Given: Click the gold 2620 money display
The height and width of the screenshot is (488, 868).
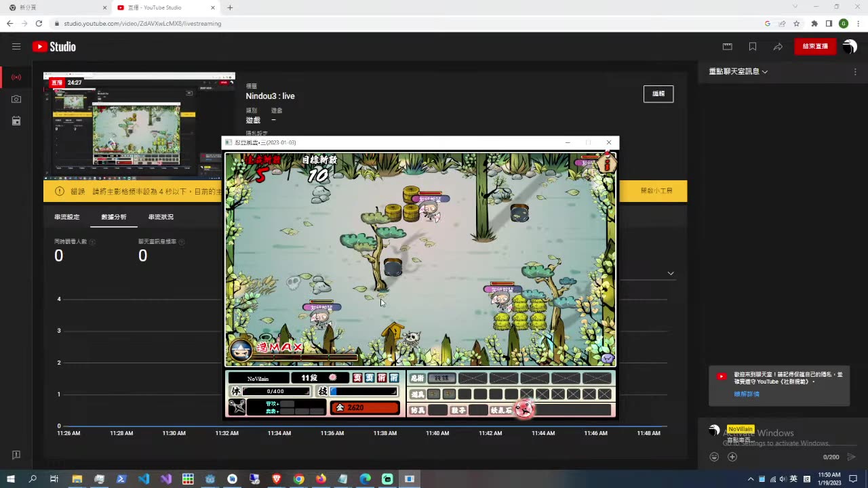Looking at the screenshot, I should [x=364, y=407].
